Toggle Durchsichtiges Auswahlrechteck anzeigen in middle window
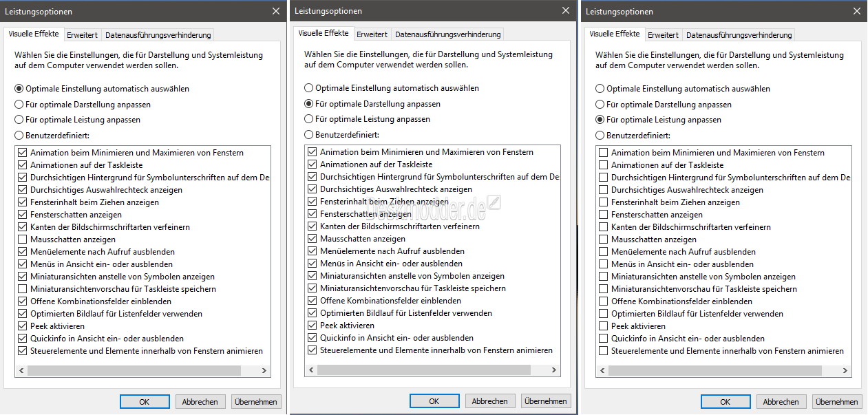This screenshot has width=868, height=415. pos(313,189)
